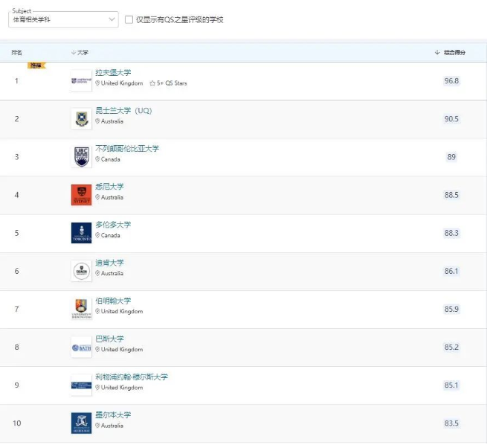496x448 pixels.
Task: Click the location pin for 多伦多大学
Action: 97,235
